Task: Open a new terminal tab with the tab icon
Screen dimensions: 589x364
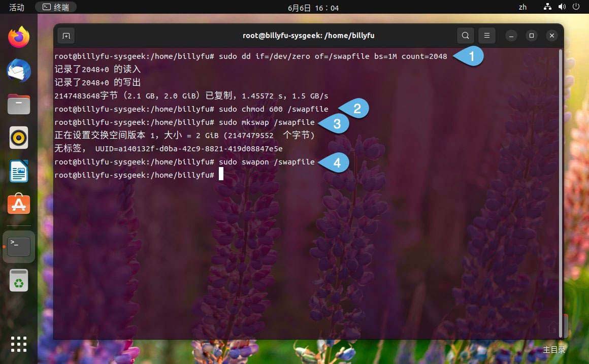Action: (66, 36)
